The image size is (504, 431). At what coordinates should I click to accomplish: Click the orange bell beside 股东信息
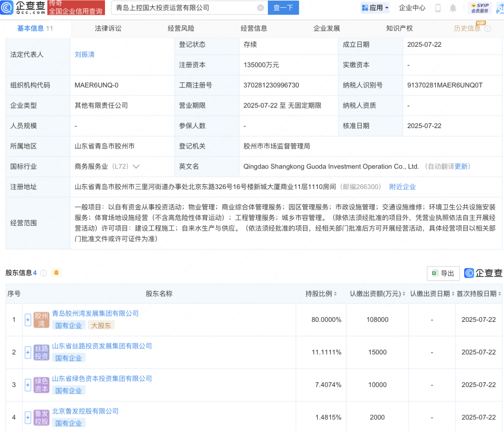pyautogui.click(x=56, y=273)
